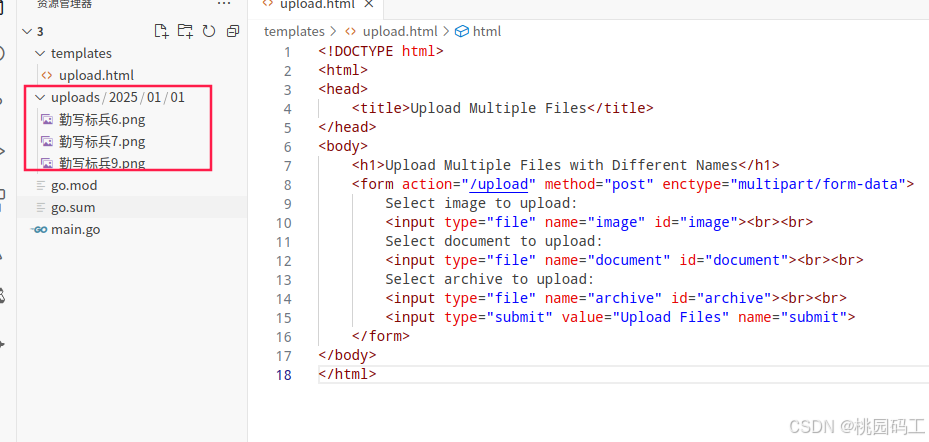
Task: Refresh the explorer file tree
Action: pyautogui.click(x=209, y=31)
